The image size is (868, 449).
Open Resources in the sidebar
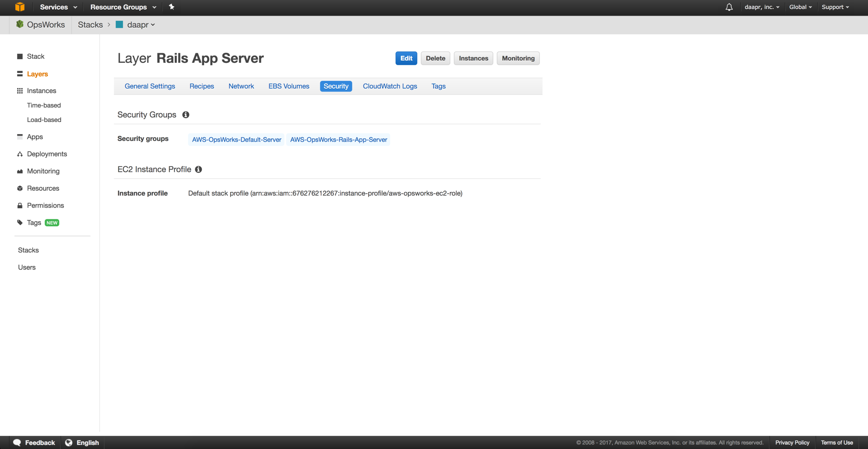[x=43, y=188]
